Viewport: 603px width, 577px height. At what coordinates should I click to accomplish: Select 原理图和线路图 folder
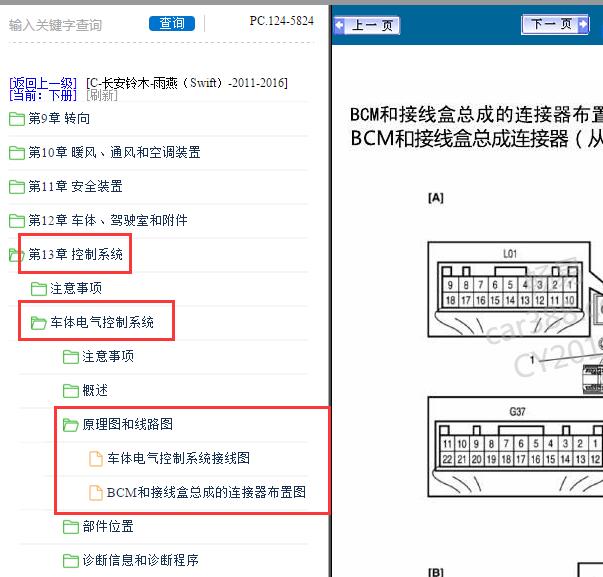click(127, 424)
